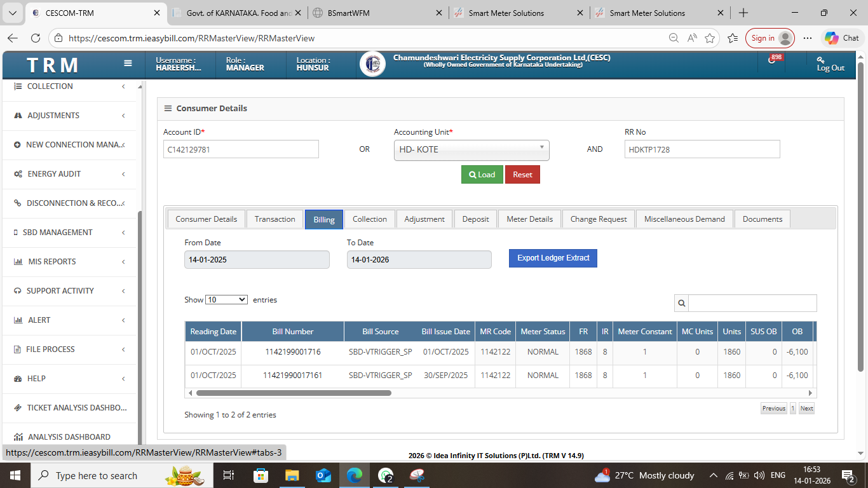
Task: Click the Disconnection & Reco sidebar icon
Action: pyautogui.click(x=18, y=203)
